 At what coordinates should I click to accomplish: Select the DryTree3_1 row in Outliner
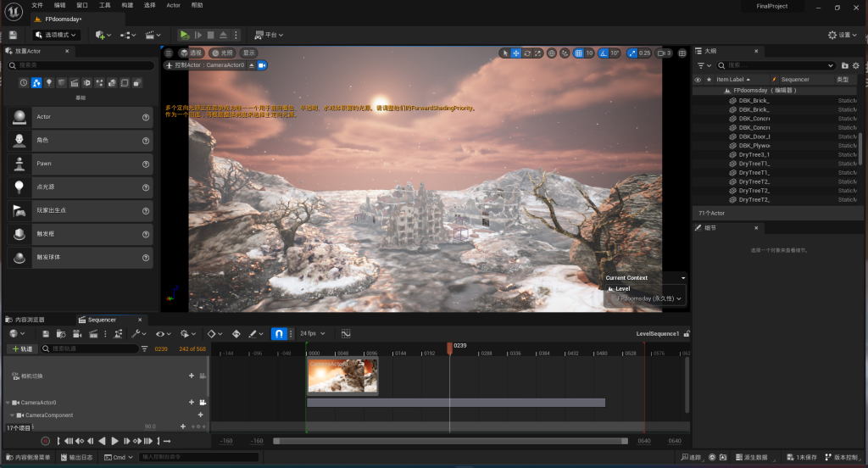(775, 154)
